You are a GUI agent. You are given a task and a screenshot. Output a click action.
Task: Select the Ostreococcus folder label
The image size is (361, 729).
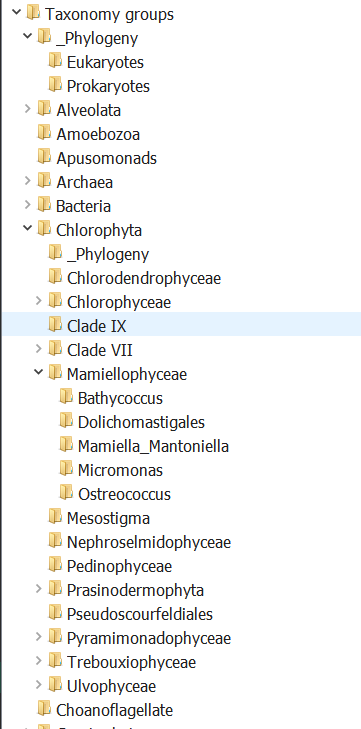pos(124,494)
